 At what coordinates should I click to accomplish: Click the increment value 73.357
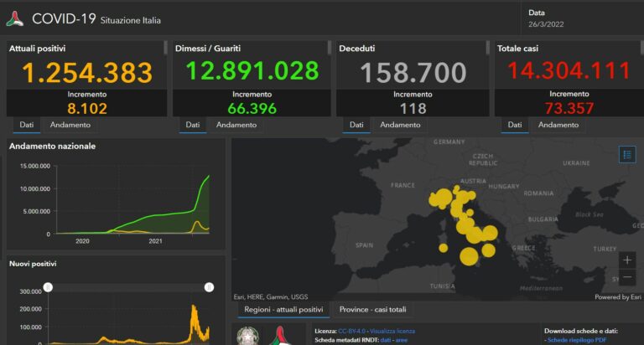569,108
